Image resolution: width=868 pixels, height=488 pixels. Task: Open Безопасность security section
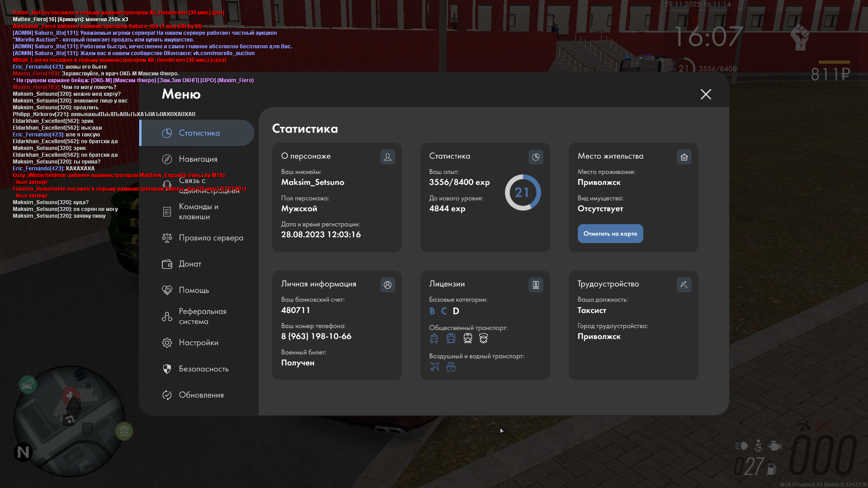(203, 369)
